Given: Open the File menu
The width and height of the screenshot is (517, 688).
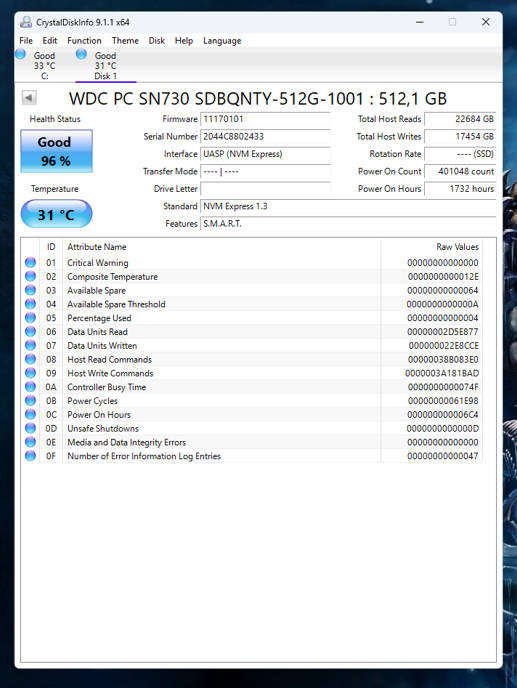Looking at the screenshot, I should (26, 40).
